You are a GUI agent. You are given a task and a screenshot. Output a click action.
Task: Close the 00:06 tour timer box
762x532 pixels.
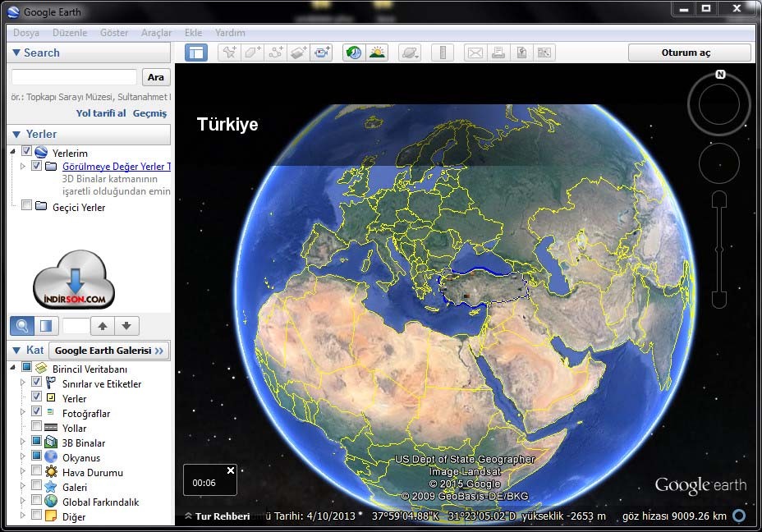(x=231, y=470)
